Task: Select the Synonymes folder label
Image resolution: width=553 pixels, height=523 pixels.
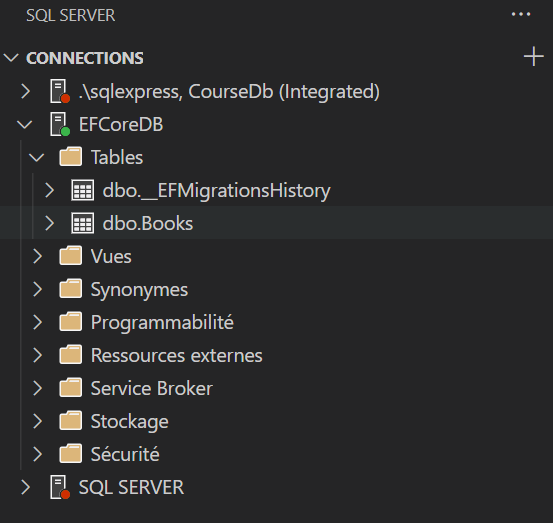Action: [x=139, y=290]
